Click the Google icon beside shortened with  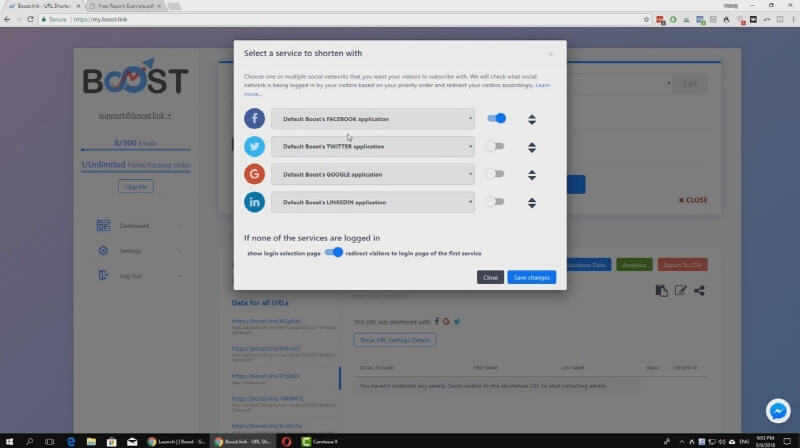click(446, 321)
